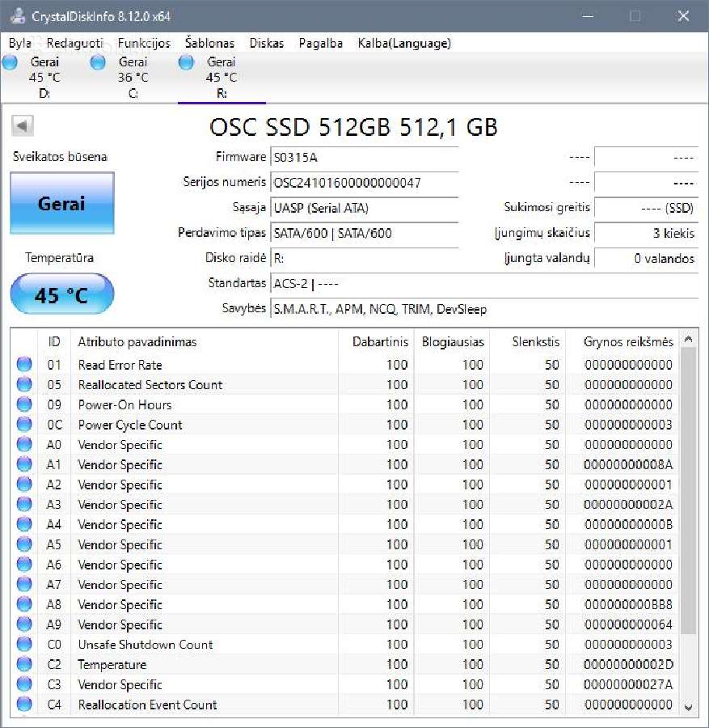
Task: Click the drive title OSC SSD 512GB
Action: coord(353,127)
